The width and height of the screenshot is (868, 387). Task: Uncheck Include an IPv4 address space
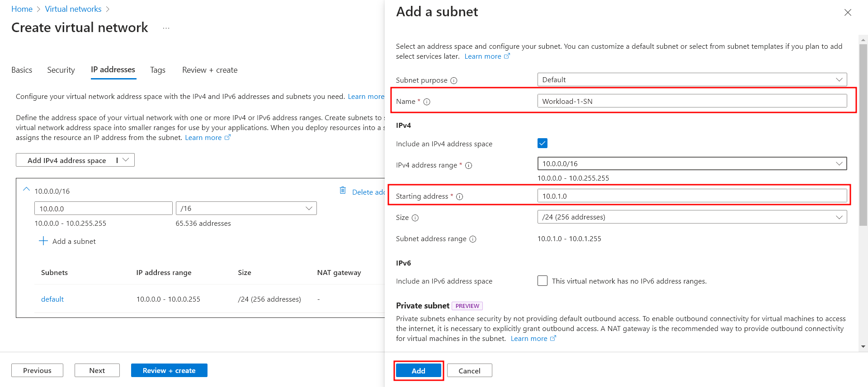tap(542, 144)
